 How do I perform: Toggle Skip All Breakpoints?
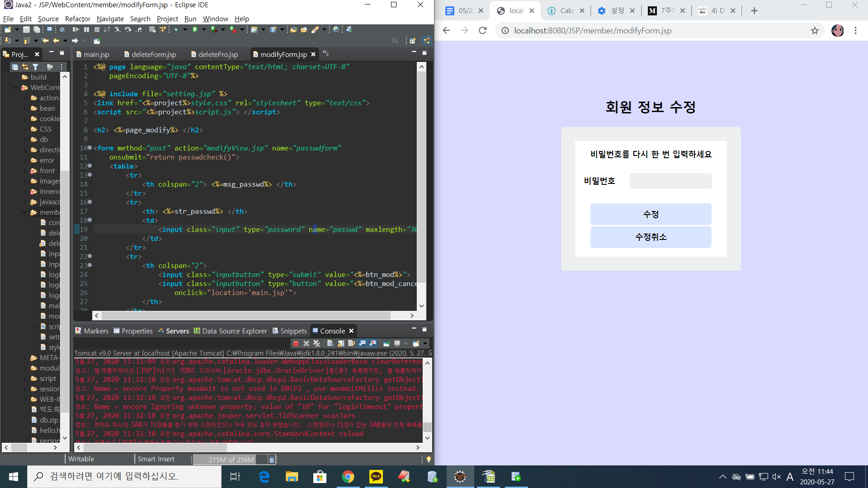click(62, 29)
